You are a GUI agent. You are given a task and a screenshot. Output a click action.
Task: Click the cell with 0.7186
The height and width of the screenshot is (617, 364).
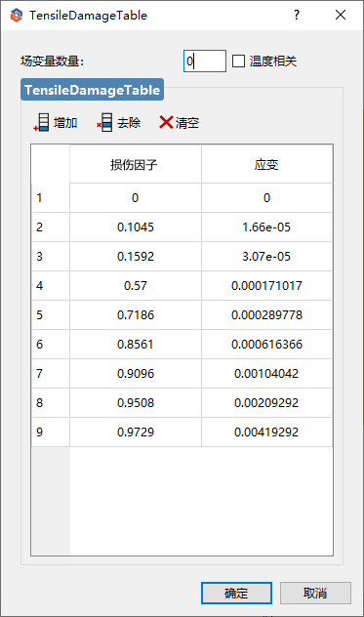click(x=136, y=315)
